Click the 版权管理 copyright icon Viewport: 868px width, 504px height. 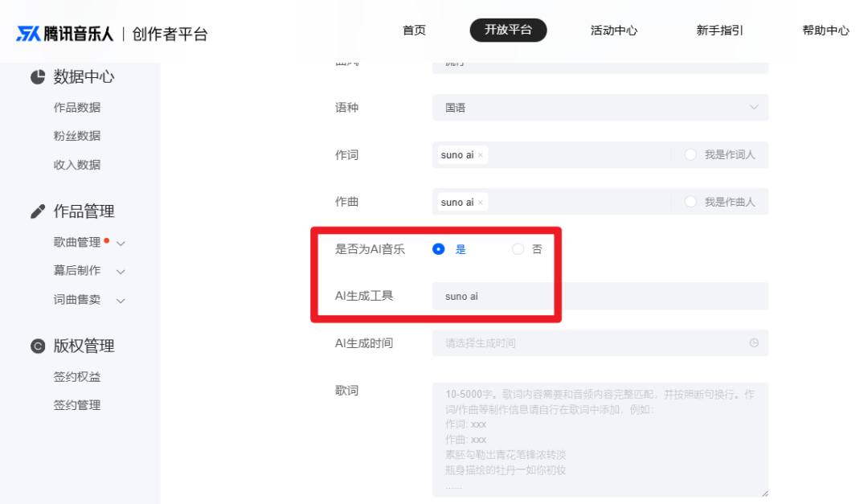click(x=38, y=346)
